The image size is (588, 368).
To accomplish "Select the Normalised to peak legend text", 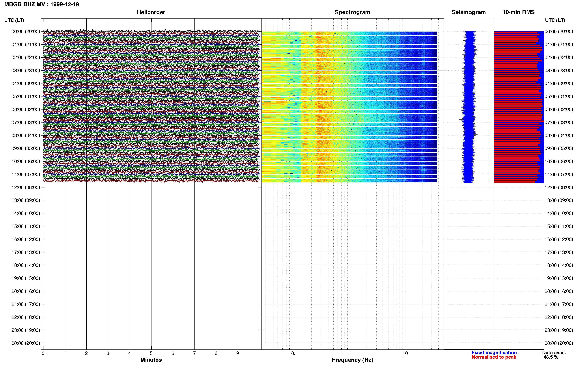I will pyautogui.click(x=494, y=357).
